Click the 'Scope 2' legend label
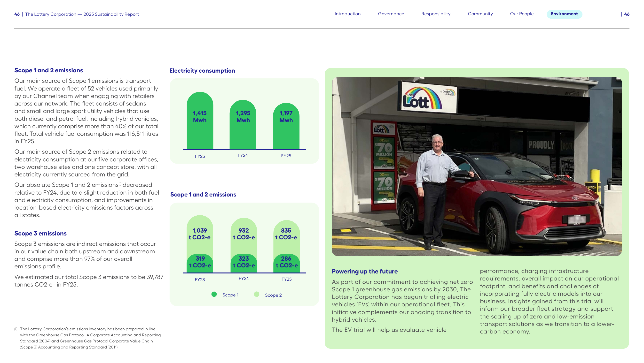The image size is (644, 363). point(273,295)
